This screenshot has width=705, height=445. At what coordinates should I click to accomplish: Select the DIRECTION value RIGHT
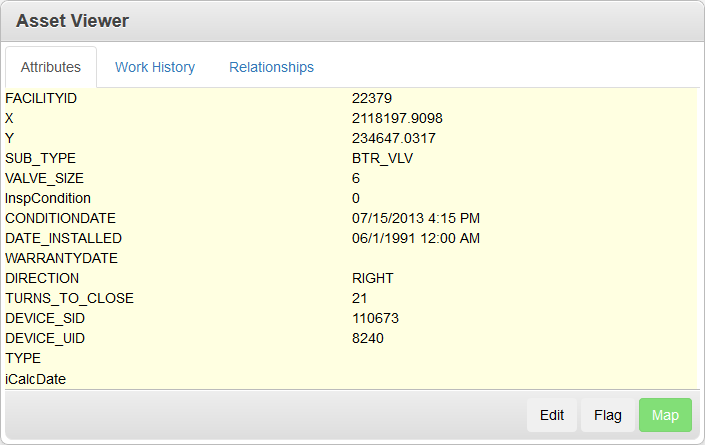[x=373, y=278]
